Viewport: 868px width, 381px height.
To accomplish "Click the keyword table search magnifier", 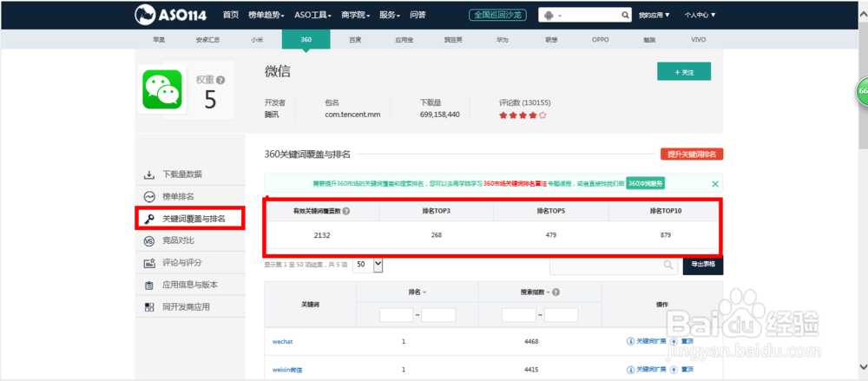I will coord(668,266).
